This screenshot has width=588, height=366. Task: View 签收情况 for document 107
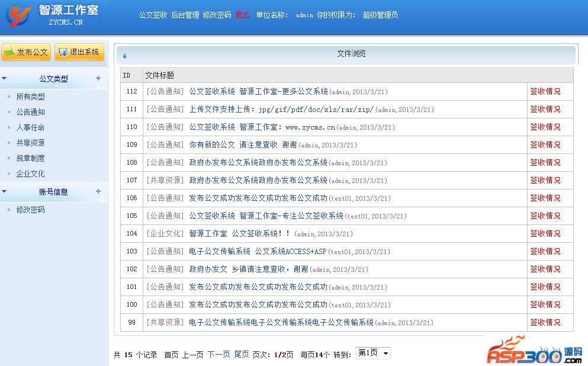[545, 181]
